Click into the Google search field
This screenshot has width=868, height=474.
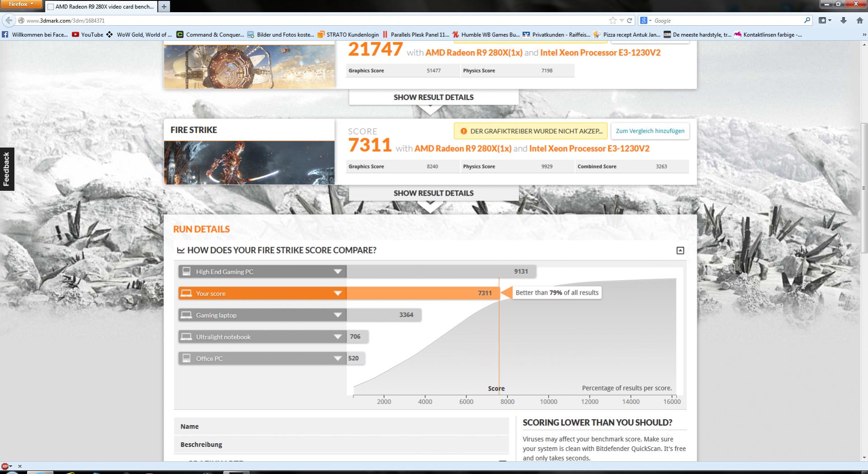[x=727, y=20]
